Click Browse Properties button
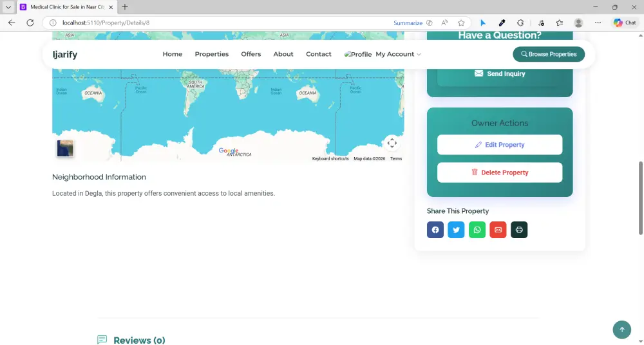This screenshot has width=644, height=345. (x=549, y=54)
